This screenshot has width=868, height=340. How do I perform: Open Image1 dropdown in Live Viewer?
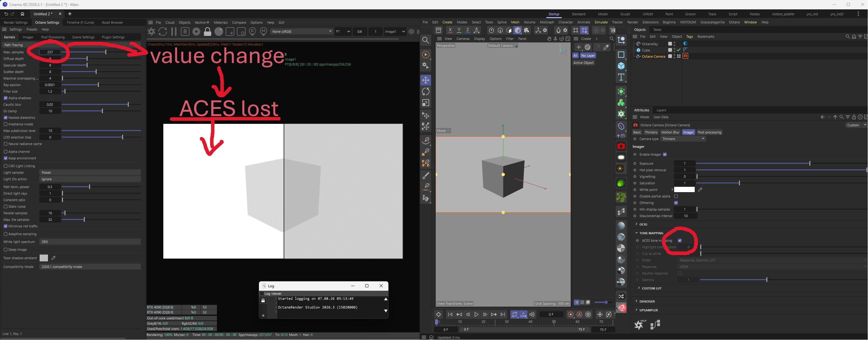point(395,32)
